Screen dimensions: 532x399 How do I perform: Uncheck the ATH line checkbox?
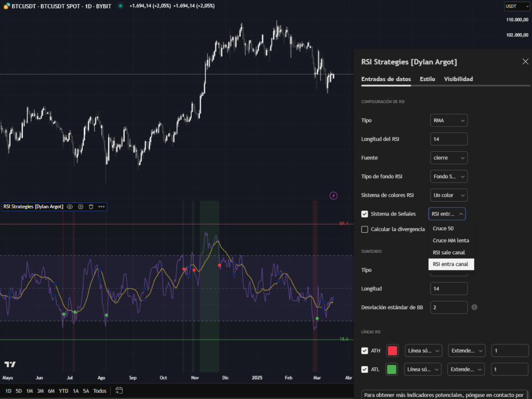tap(365, 351)
